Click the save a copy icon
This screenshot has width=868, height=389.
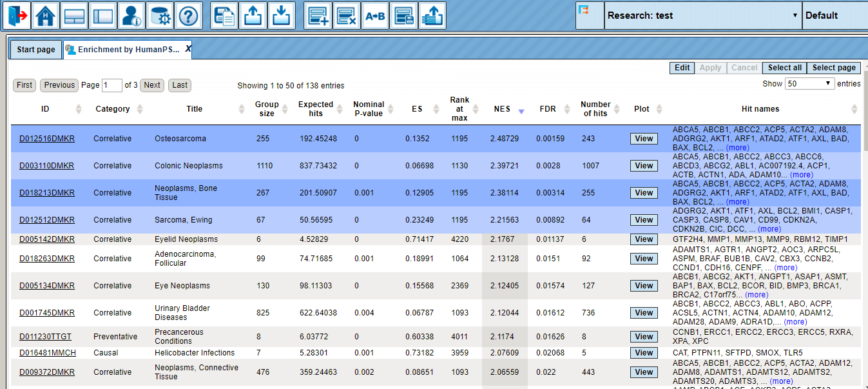tap(225, 15)
